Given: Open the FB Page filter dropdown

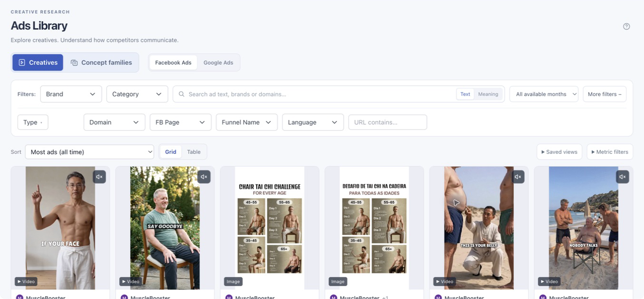Looking at the screenshot, I should click(x=180, y=122).
